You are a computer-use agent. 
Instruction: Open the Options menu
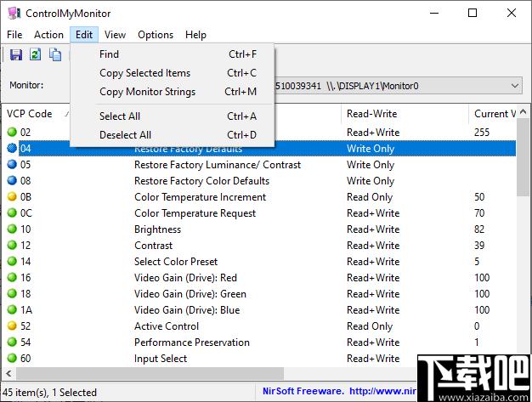coord(156,35)
